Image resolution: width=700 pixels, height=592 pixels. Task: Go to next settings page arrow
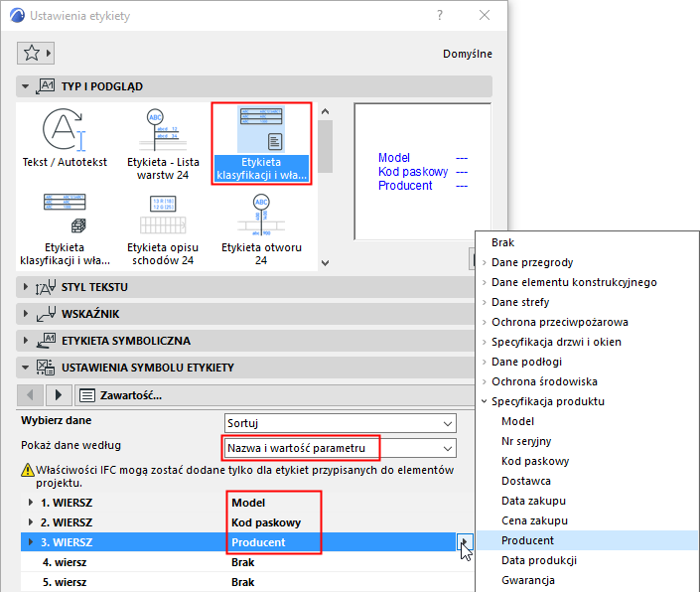click(58, 395)
